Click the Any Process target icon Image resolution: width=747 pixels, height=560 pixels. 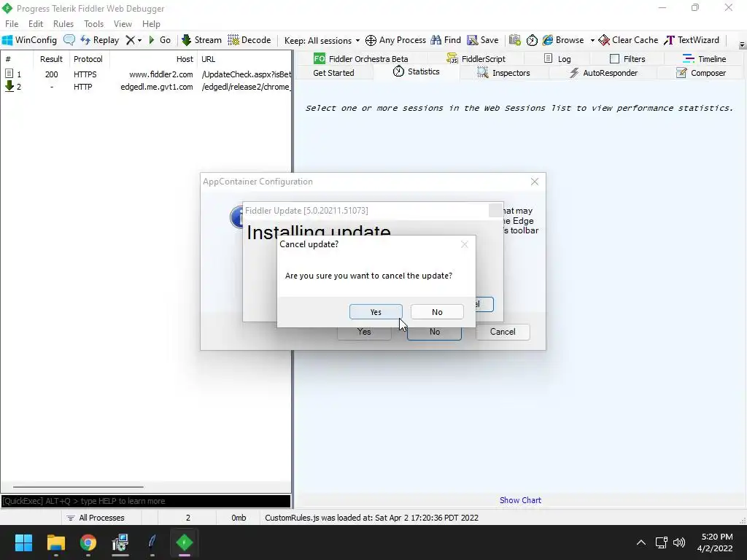click(395, 40)
